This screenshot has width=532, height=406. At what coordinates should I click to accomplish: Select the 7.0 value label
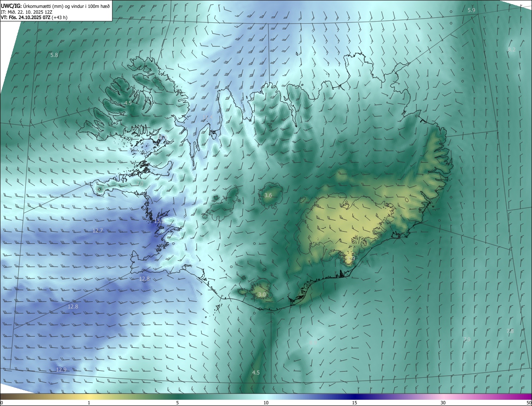pos(140,183)
